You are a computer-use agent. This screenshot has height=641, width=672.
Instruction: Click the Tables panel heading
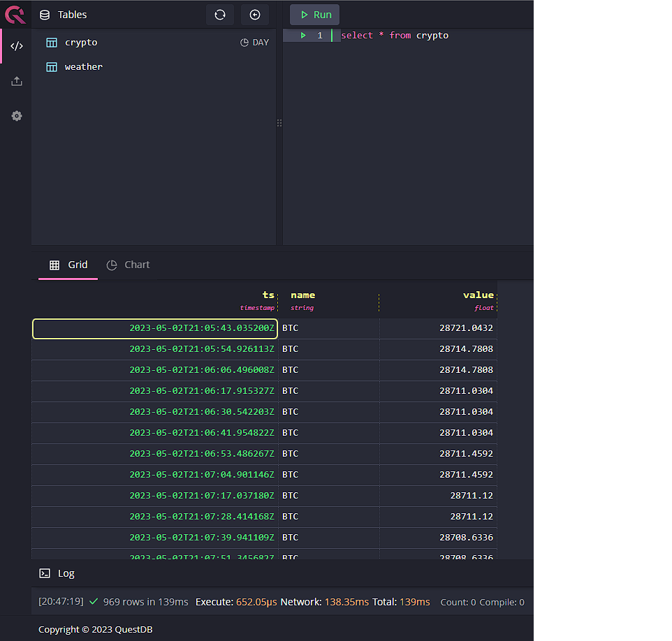point(72,15)
